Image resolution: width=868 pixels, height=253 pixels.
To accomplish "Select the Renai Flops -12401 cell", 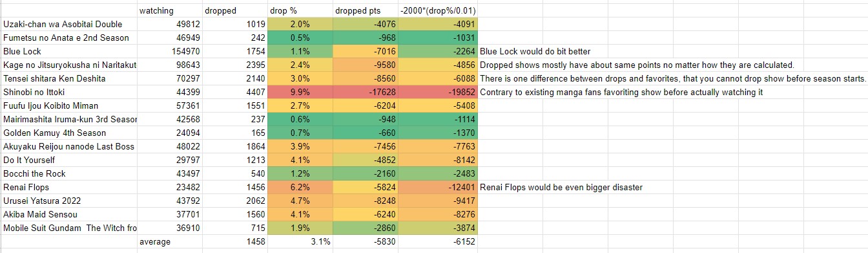I will point(437,187).
